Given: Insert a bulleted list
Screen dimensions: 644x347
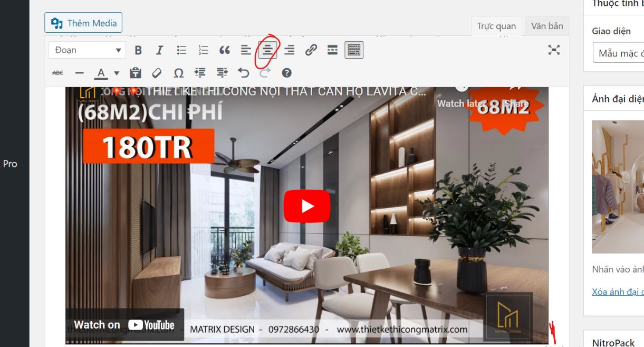Looking at the screenshot, I should pyautogui.click(x=181, y=50).
